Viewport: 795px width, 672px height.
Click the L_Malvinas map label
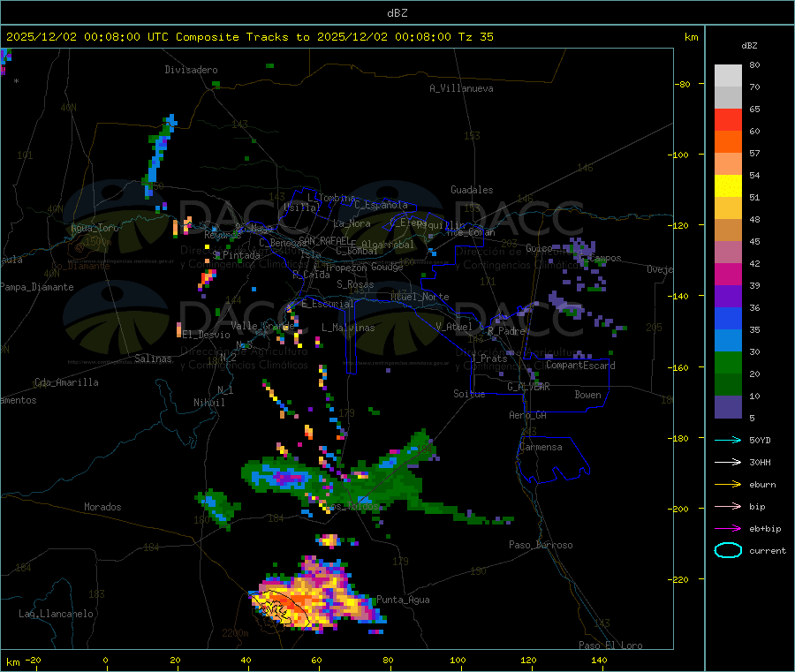(x=348, y=328)
